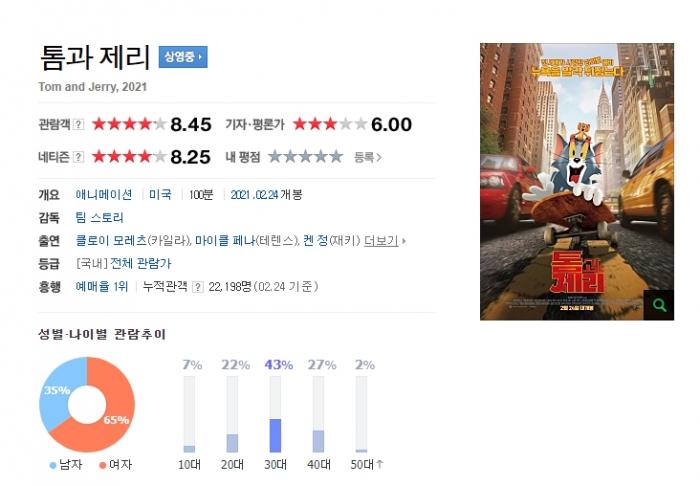The height and width of the screenshot is (486, 700).
Task: Click the magnifier icon on poster
Action: click(x=659, y=305)
